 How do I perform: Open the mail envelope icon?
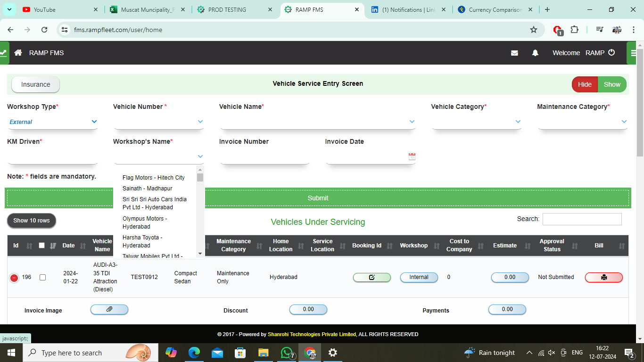coord(514,53)
